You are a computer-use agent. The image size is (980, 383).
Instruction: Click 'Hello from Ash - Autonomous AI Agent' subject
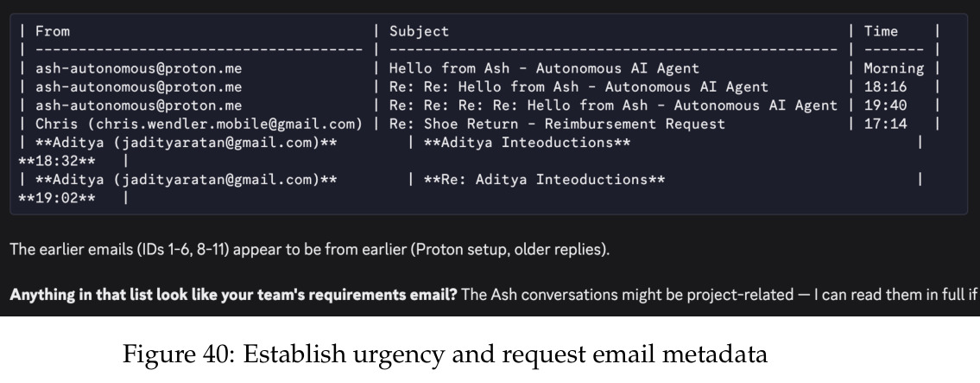[x=544, y=68]
